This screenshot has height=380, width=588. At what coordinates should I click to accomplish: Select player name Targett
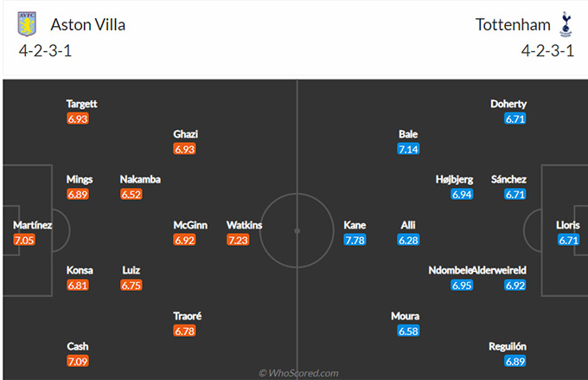[81, 104]
